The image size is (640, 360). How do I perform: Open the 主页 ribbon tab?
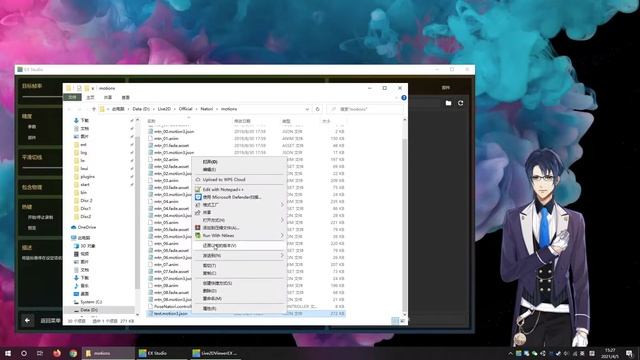90,98
